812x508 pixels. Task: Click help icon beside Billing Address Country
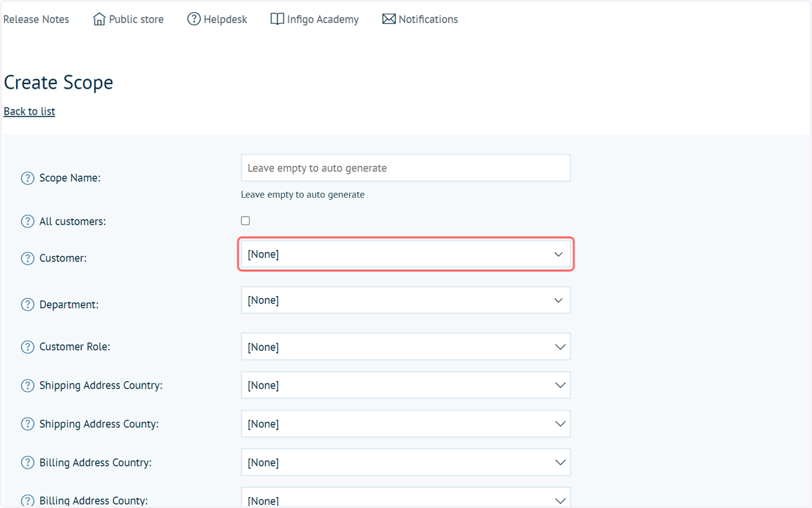click(x=27, y=463)
